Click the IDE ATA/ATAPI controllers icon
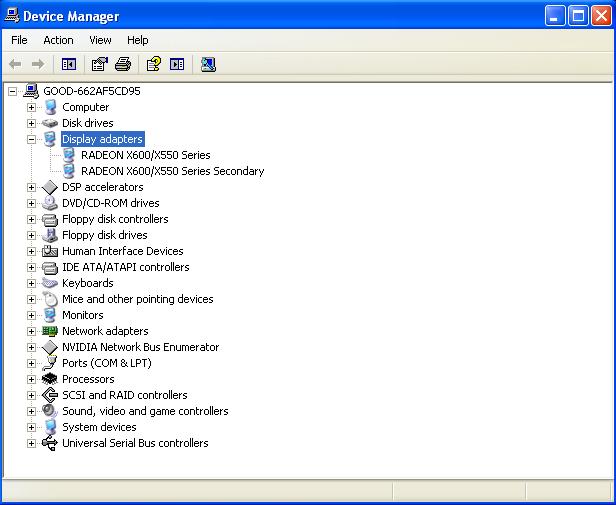This screenshot has width=616, height=505. 50,267
